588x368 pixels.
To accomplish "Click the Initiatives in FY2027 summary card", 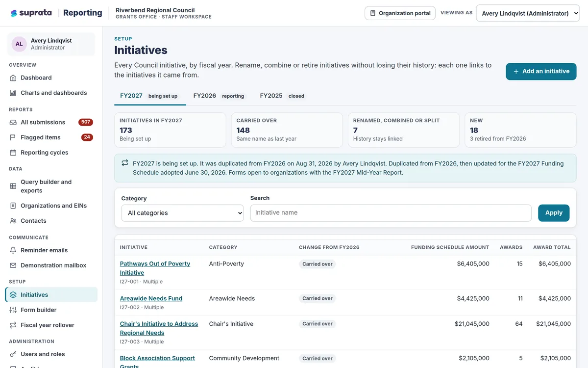I will (x=170, y=130).
